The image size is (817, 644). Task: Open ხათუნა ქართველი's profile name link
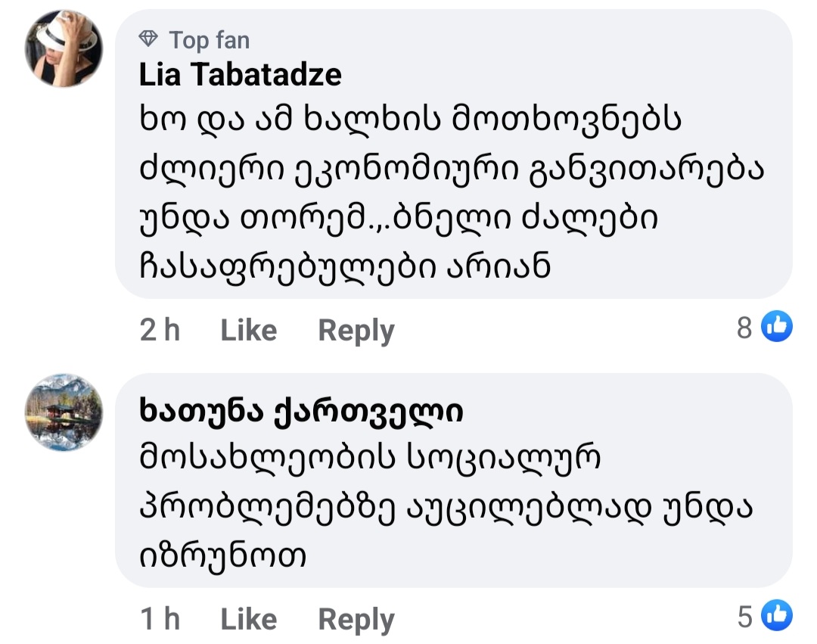301,412
